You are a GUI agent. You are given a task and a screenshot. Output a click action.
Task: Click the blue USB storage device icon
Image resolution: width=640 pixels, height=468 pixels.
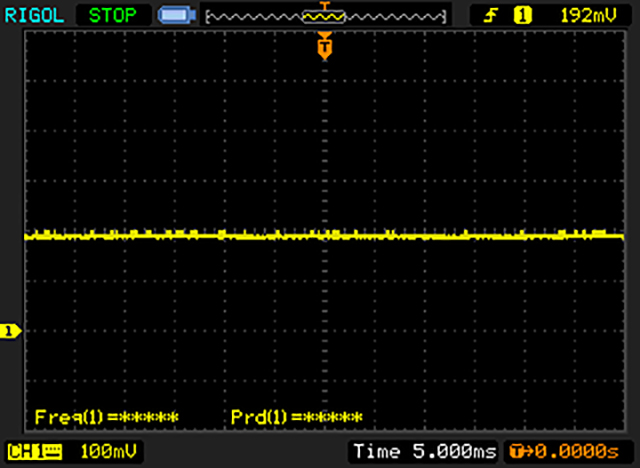(x=177, y=16)
